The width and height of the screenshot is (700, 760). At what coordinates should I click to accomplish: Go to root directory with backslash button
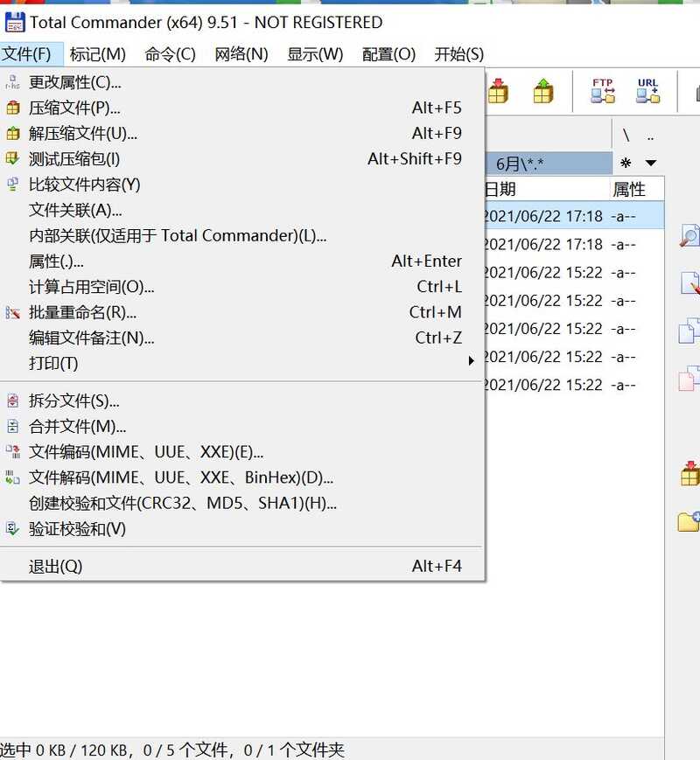coord(626,136)
